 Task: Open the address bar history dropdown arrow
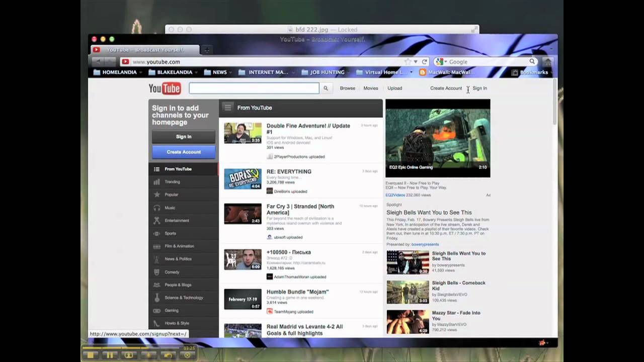tap(416, 62)
